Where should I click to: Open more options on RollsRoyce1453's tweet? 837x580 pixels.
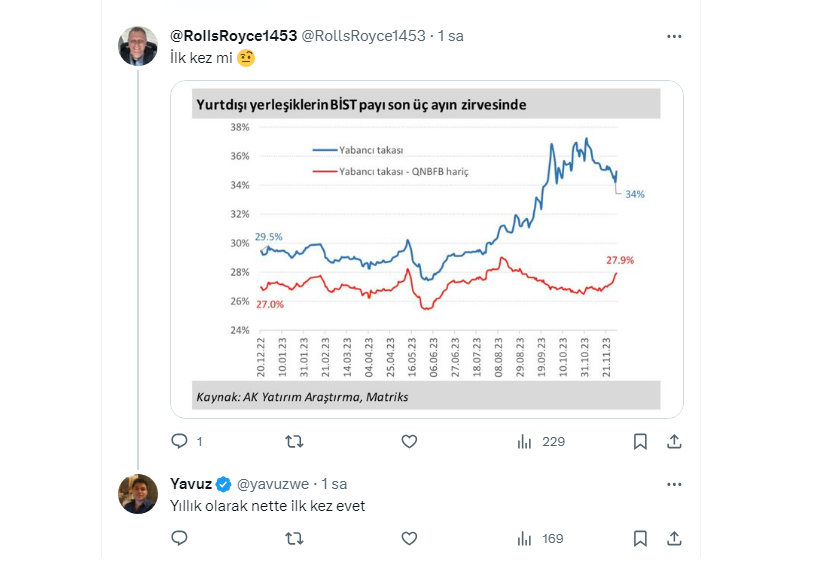click(x=674, y=36)
